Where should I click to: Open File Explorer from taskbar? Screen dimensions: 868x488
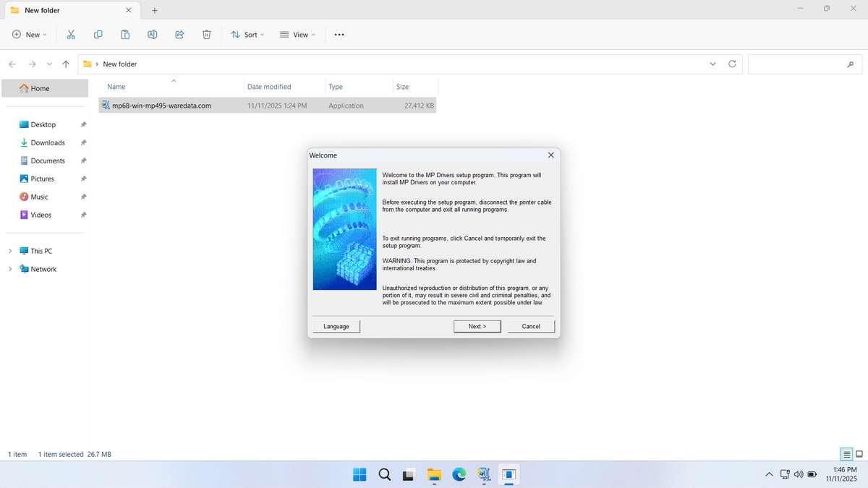click(434, 475)
